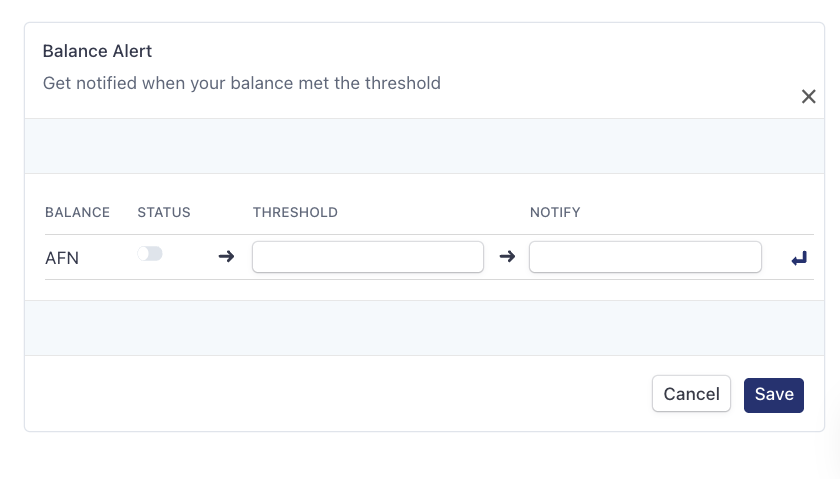Image resolution: width=840 pixels, height=479 pixels.
Task: Focus the AFN Notify input field
Action: 645,257
